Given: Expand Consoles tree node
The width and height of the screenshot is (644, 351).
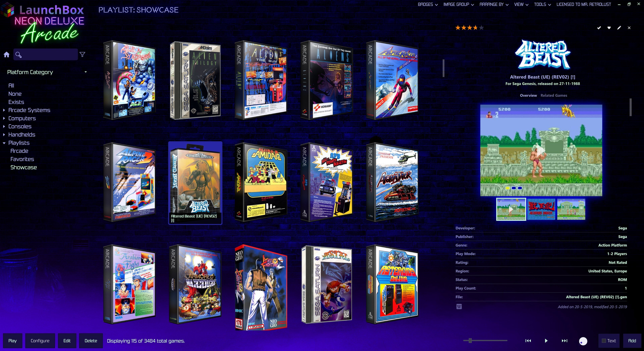Looking at the screenshot, I should click(4, 126).
